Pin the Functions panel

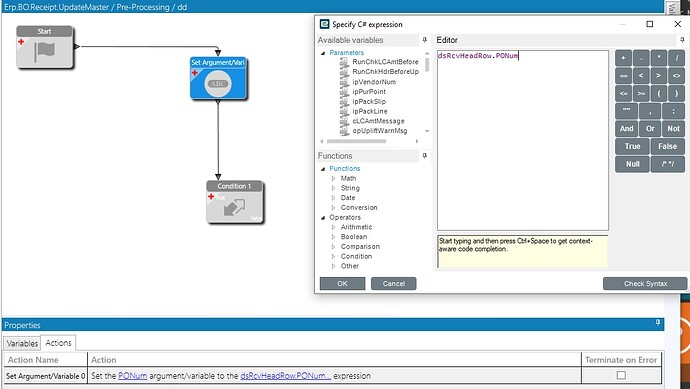point(425,156)
